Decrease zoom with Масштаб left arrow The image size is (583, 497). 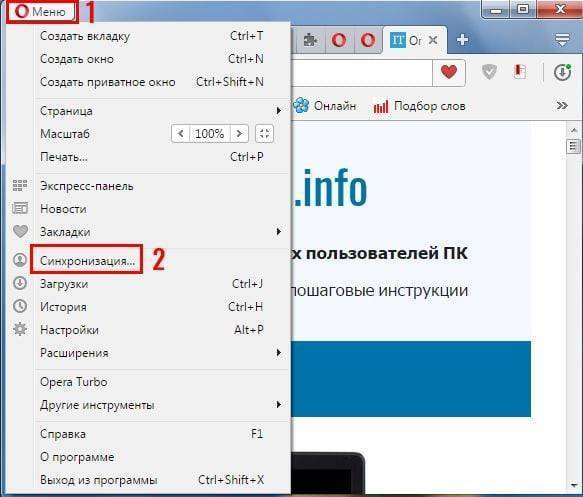pos(181,133)
